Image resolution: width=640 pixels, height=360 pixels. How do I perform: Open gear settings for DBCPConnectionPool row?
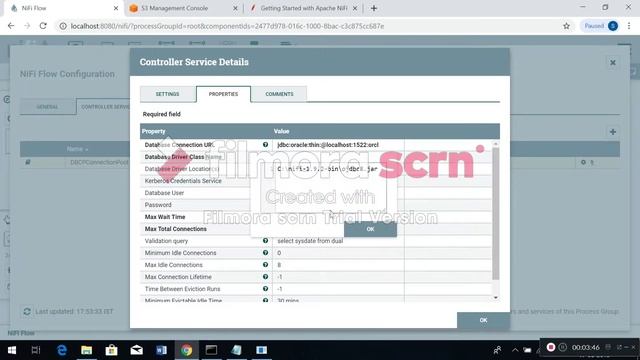tap(583, 162)
